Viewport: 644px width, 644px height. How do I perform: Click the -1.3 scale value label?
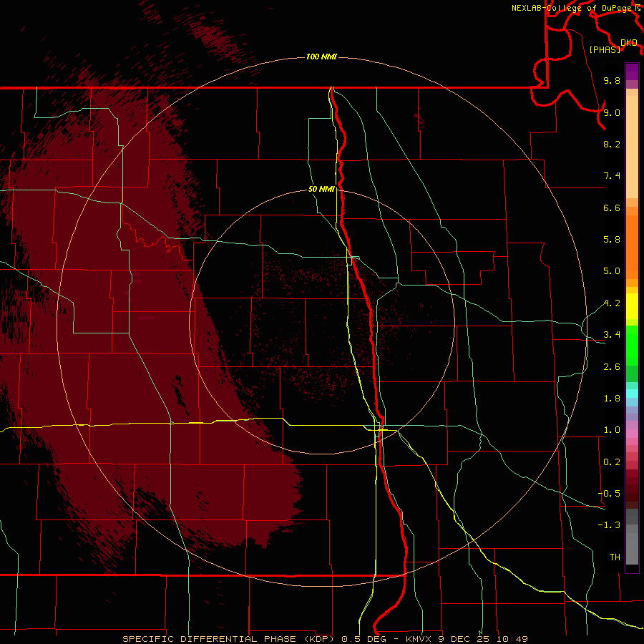coord(609,525)
